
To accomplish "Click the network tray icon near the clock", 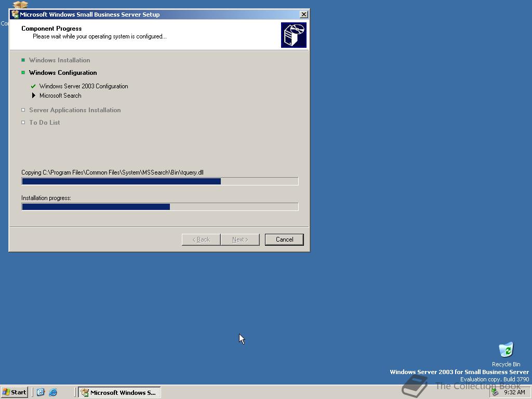I will 495,392.
